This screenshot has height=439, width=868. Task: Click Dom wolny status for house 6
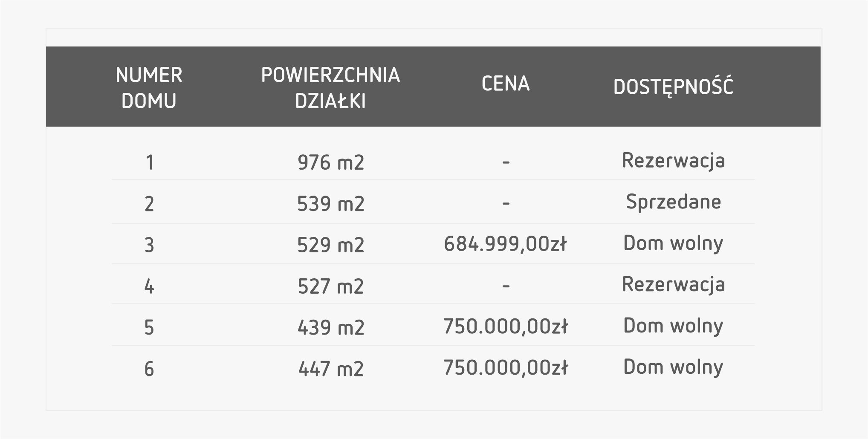[673, 367]
